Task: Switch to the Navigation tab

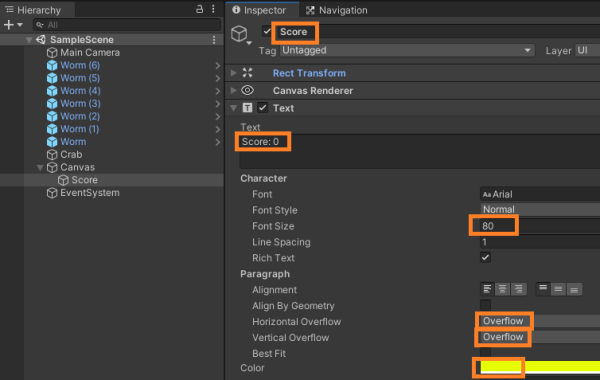Action: [337, 10]
